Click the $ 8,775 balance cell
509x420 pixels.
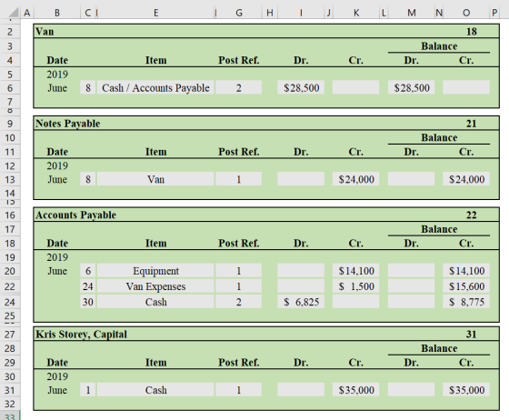(466, 302)
